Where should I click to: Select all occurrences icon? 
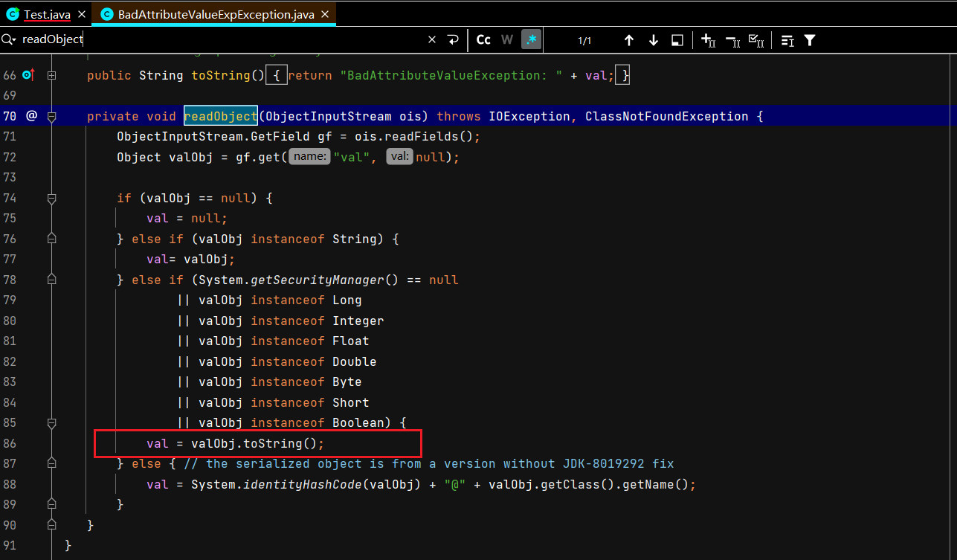point(756,40)
